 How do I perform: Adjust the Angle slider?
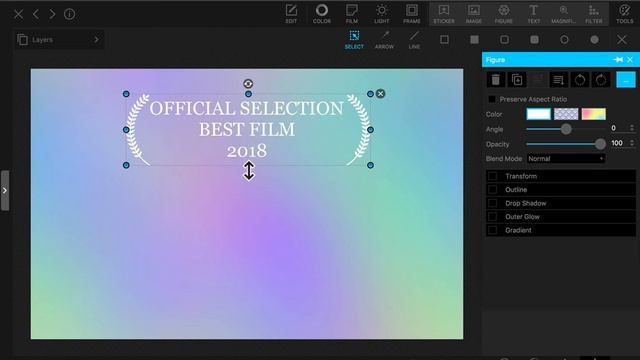coord(566,129)
